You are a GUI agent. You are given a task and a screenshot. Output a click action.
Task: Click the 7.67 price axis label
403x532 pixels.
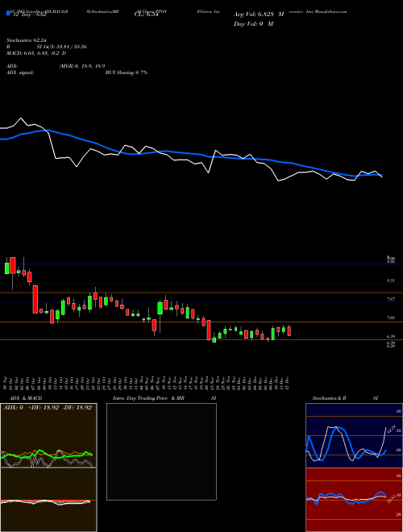391,299
